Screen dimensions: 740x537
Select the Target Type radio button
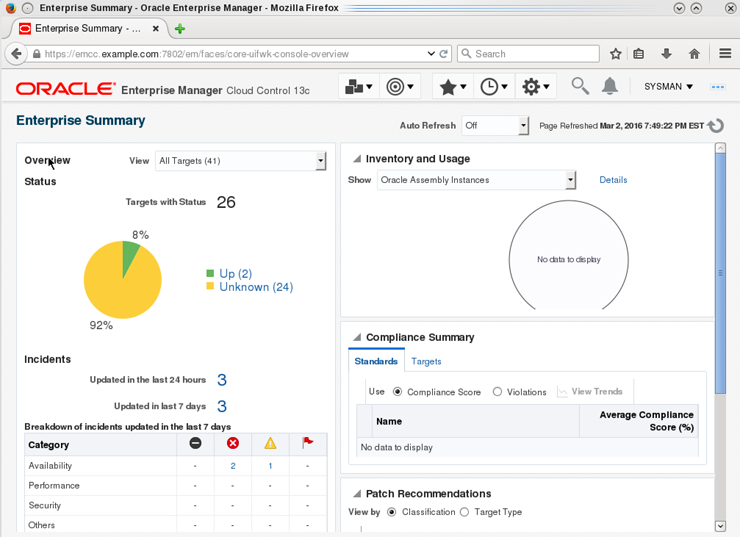pyautogui.click(x=464, y=512)
